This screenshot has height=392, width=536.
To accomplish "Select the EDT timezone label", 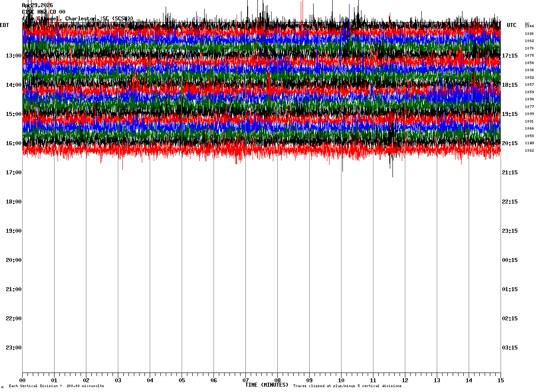I will (4, 25).
